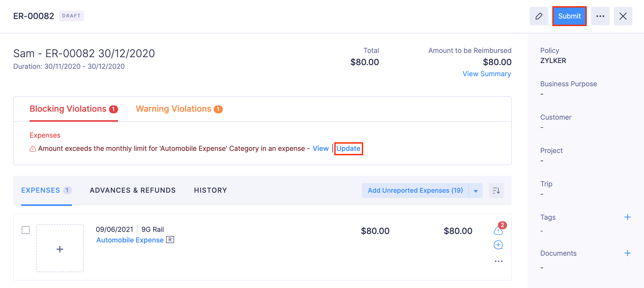The image size is (644, 288).
Task: Click the sort expenses icon
Action: [x=496, y=191]
